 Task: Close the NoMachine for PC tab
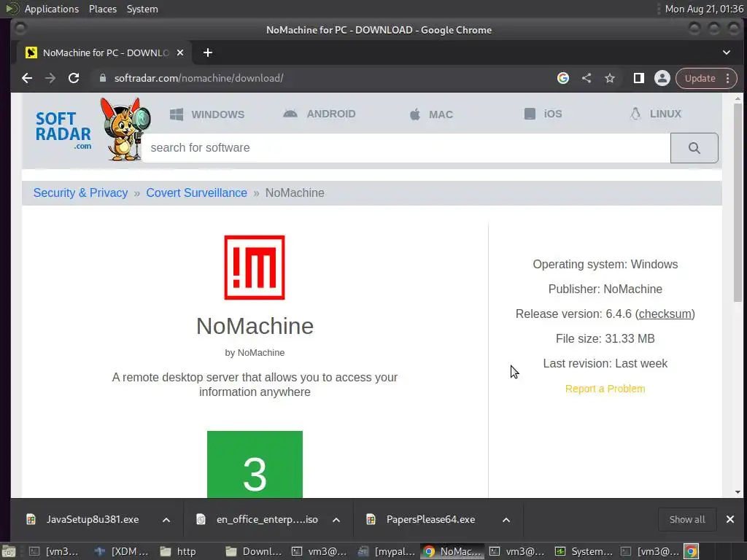tap(180, 52)
